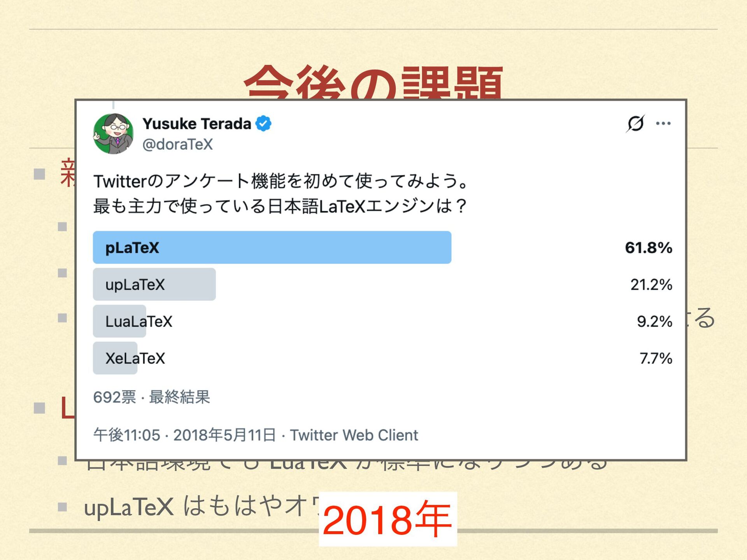The height and width of the screenshot is (560, 747).
Task: Select the XeLaTeX poll option
Action: pos(135,358)
